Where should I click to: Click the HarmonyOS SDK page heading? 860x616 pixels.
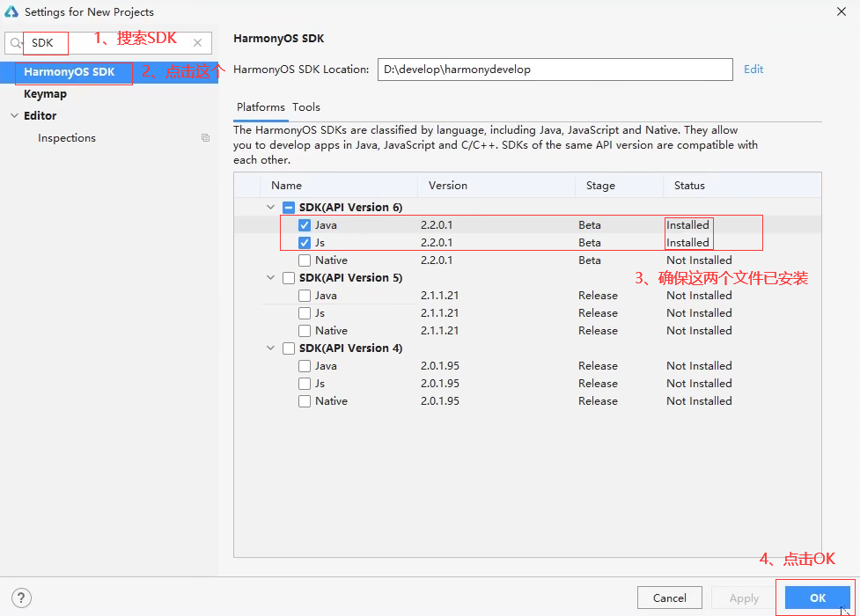click(279, 39)
